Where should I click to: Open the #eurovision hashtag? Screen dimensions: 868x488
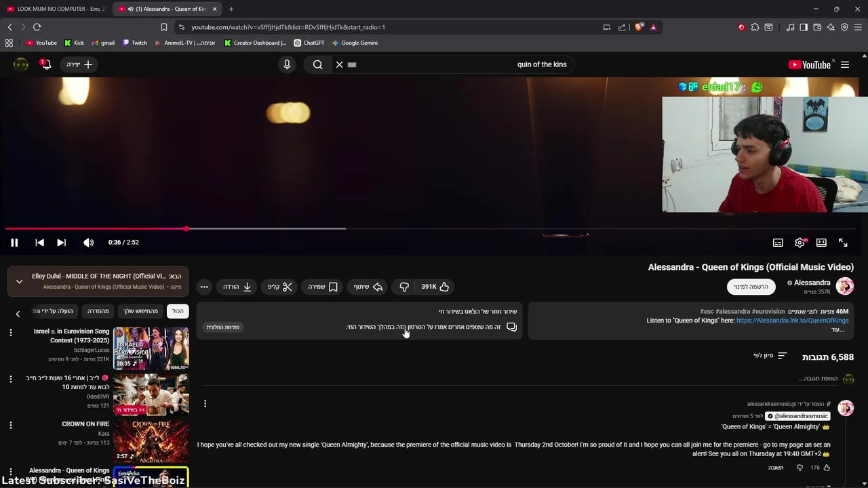coord(768,311)
